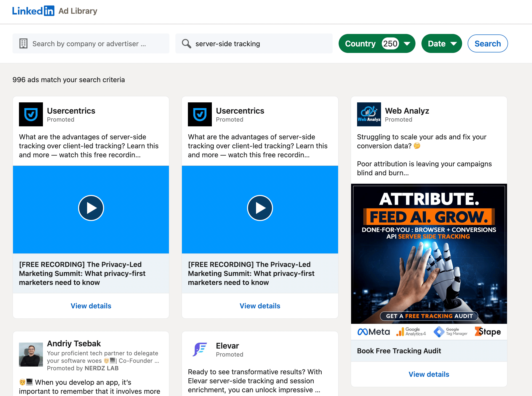View details of second Usercentrics ad
Viewport: 532px width, 396px height.
(260, 306)
